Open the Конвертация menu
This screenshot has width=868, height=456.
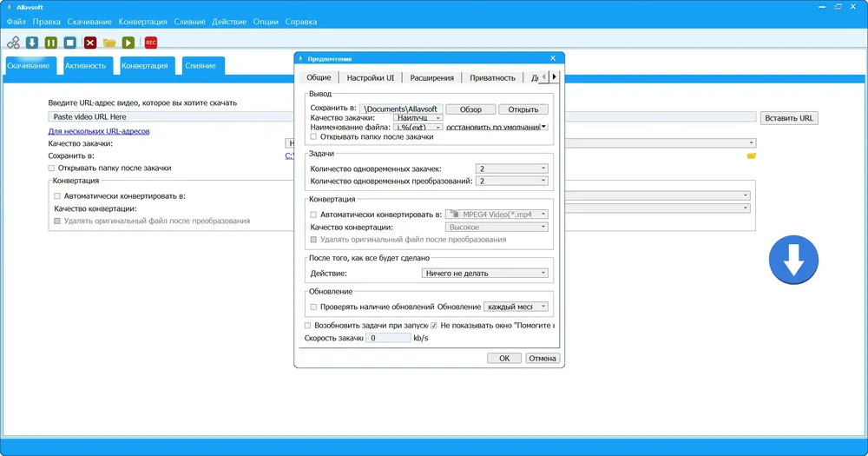pos(142,22)
